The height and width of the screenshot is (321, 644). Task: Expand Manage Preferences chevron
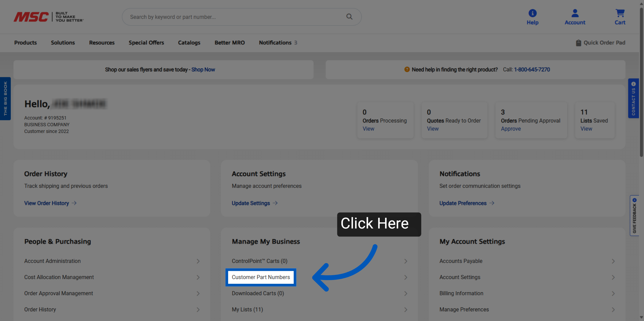coord(613,309)
